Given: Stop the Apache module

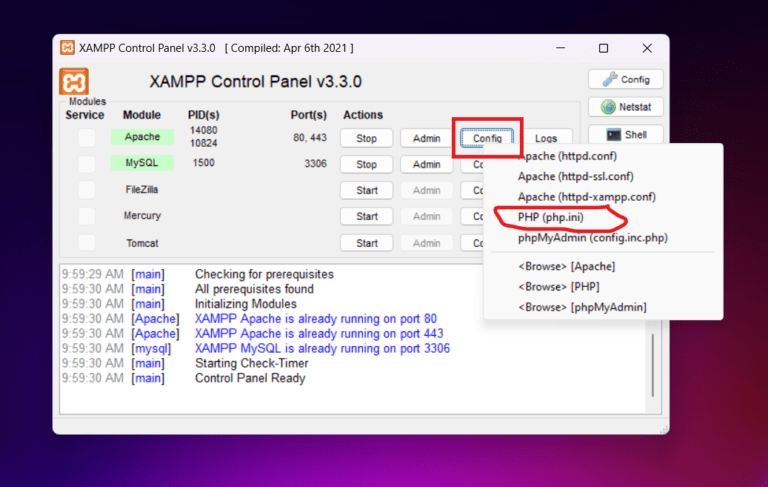Looking at the screenshot, I should point(367,138).
